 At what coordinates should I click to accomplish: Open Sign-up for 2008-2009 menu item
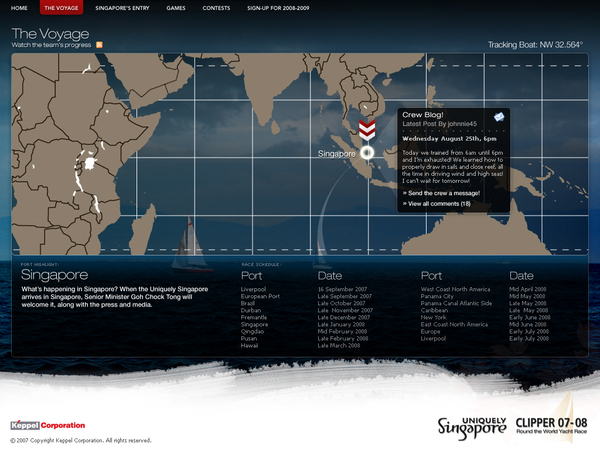[x=278, y=8]
